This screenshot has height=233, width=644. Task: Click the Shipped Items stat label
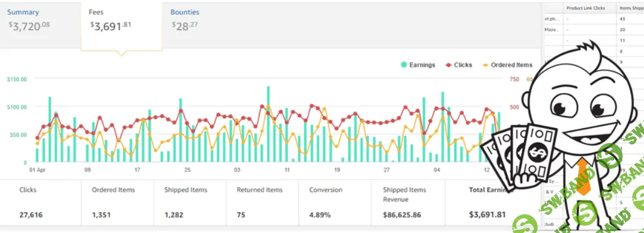(185, 190)
